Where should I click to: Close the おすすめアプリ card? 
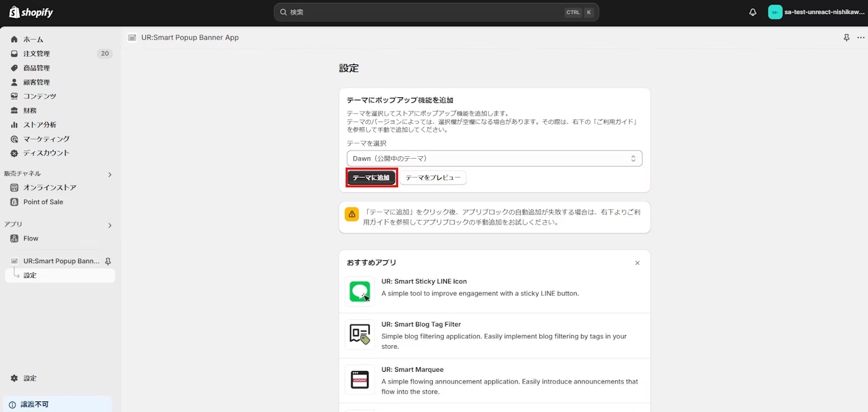click(x=637, y=263)
